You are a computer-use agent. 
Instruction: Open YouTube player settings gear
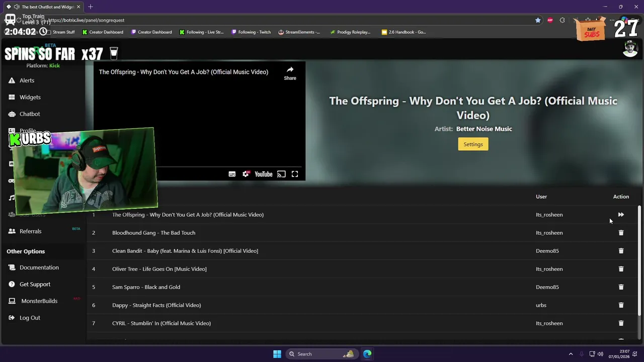point(246,174)
